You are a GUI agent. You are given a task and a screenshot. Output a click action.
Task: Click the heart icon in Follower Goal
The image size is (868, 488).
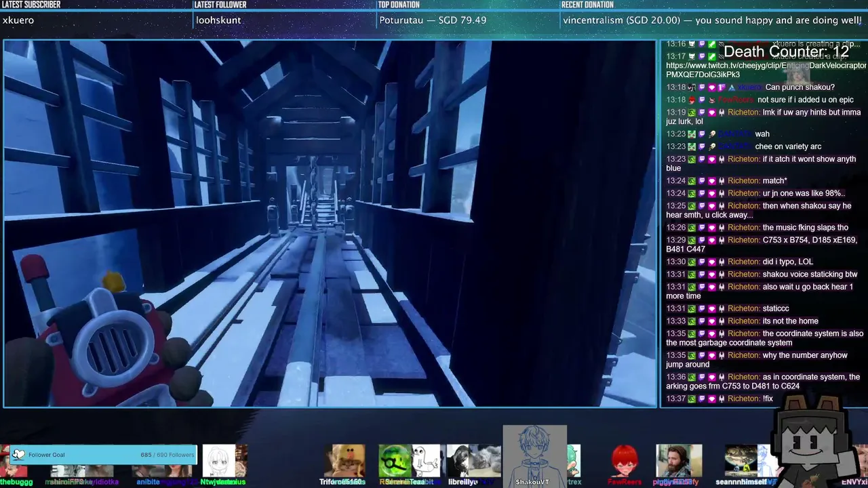click(x=18, y=455)
